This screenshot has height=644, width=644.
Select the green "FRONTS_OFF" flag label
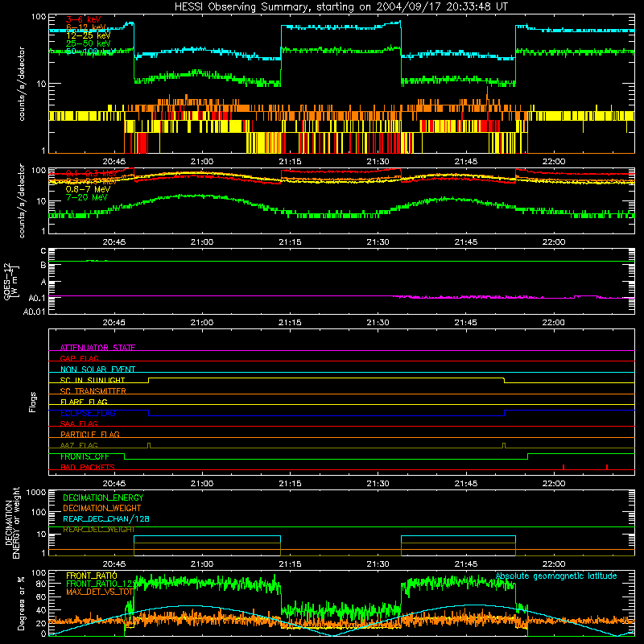pyautogui.click(x=85, y=456)
